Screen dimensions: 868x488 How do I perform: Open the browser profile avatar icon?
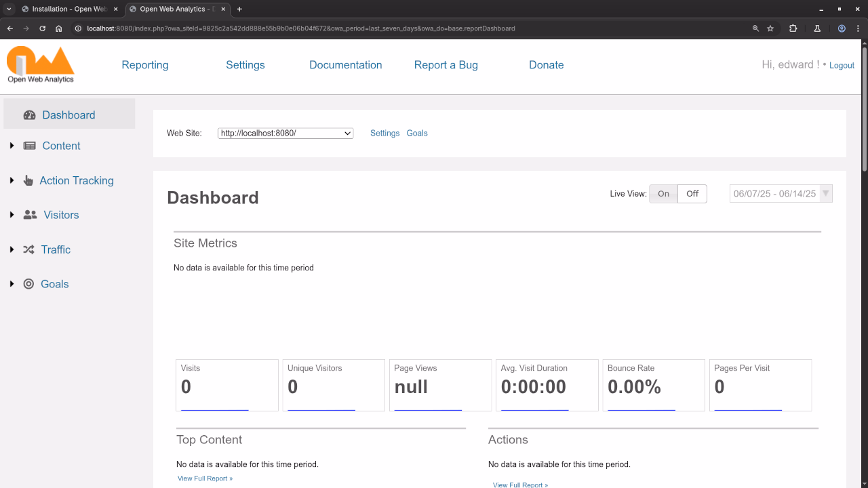click(842, 28)
